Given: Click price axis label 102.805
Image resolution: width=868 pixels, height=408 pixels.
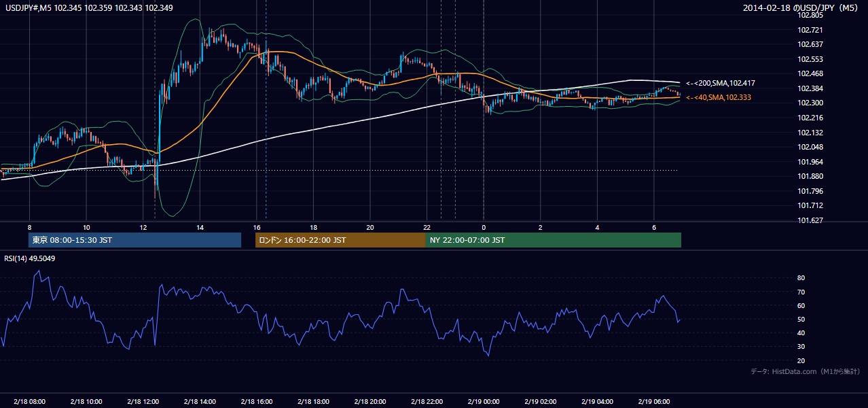Looking at the screenshot, I should [810, 15].
